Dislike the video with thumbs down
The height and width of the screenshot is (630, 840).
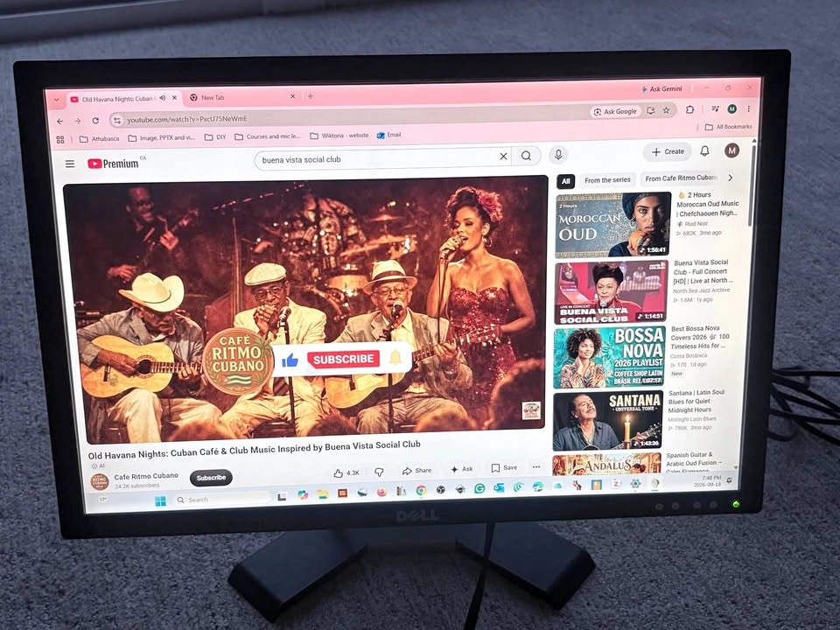379,472
